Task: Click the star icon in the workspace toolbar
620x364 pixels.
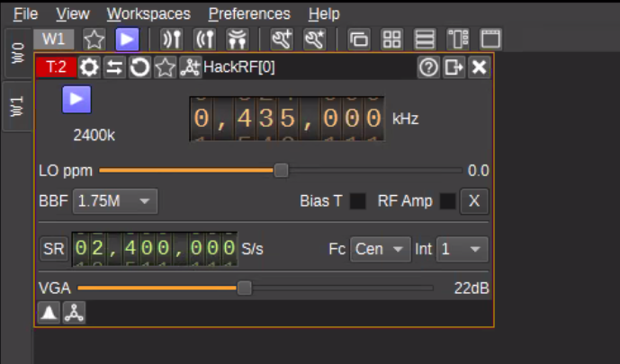Action: tap(94, 40)
